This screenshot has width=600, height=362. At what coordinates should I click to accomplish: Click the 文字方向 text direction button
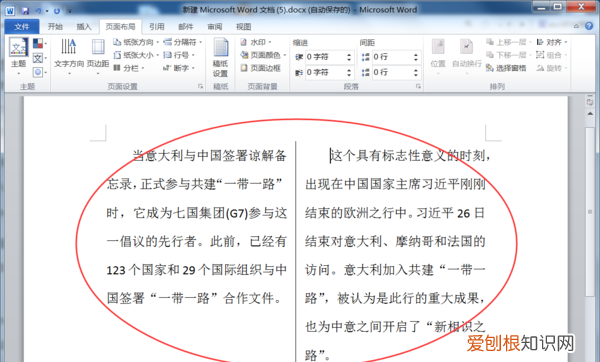tap(69, 56)
